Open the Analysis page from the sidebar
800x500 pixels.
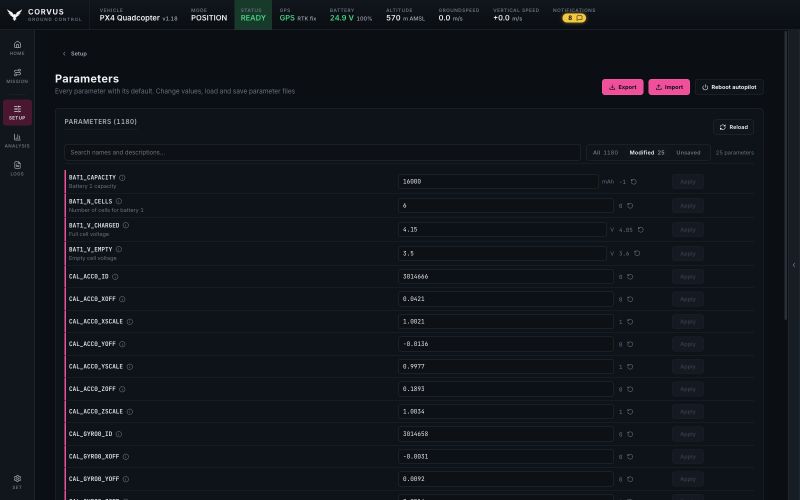click(17, 140)
